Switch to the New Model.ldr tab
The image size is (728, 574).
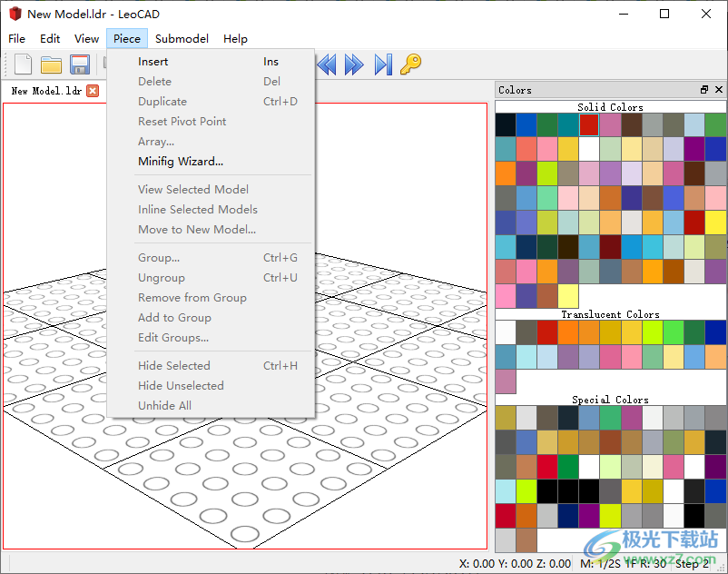pyautogui.click(x=45, y=91)
